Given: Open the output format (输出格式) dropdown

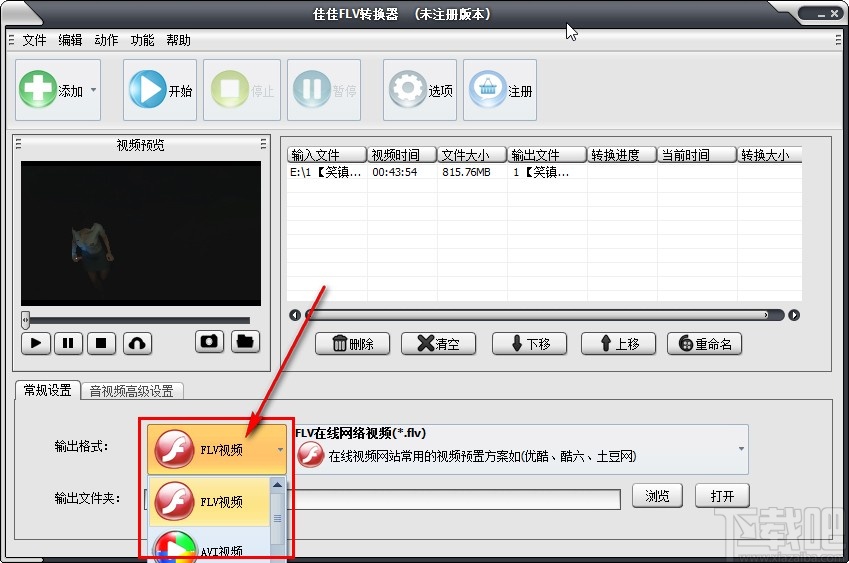Looking at the screenshot, I should (280, 450).
